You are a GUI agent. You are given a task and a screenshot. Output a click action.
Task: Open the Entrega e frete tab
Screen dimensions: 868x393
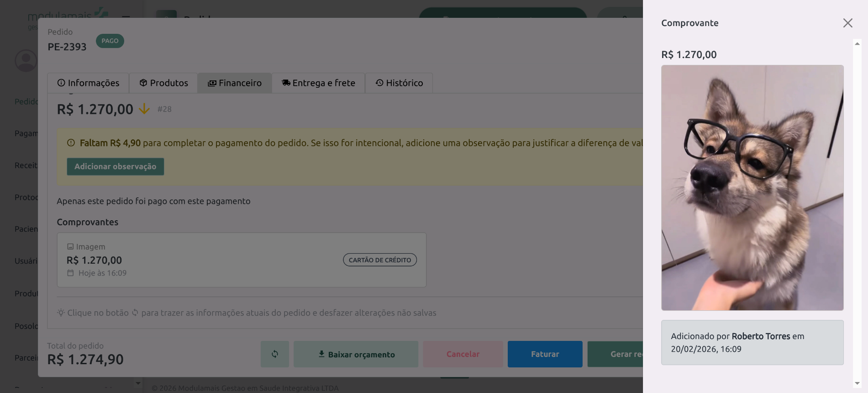coord(318,83)
